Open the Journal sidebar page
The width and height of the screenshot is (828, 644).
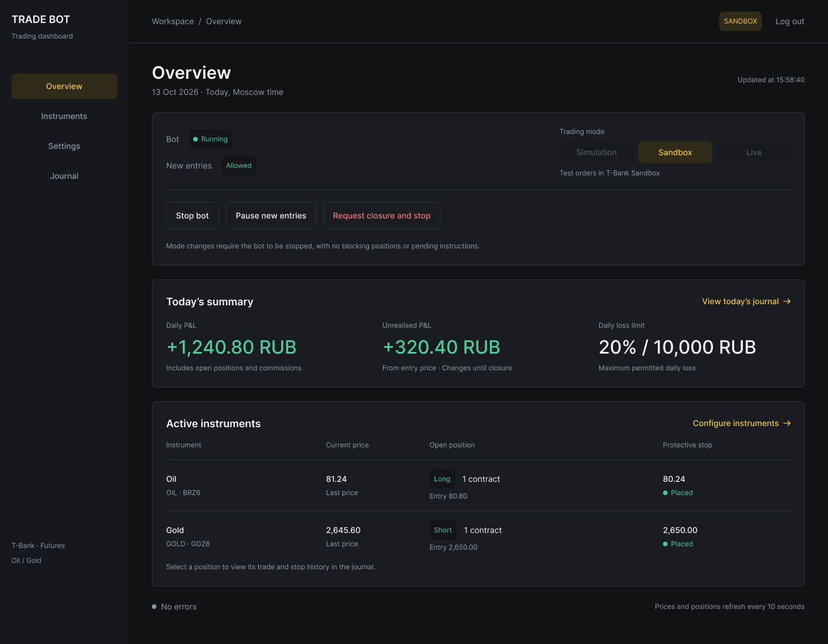64,176
